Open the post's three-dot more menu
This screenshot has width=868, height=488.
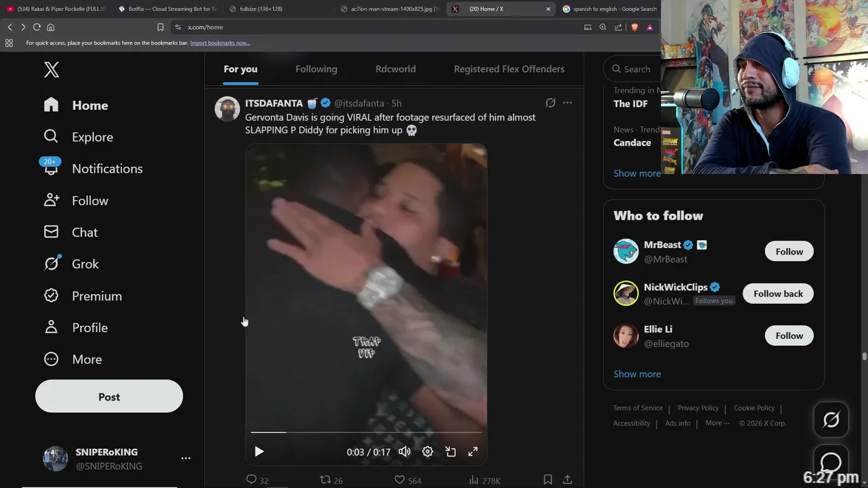pos(568,103)
